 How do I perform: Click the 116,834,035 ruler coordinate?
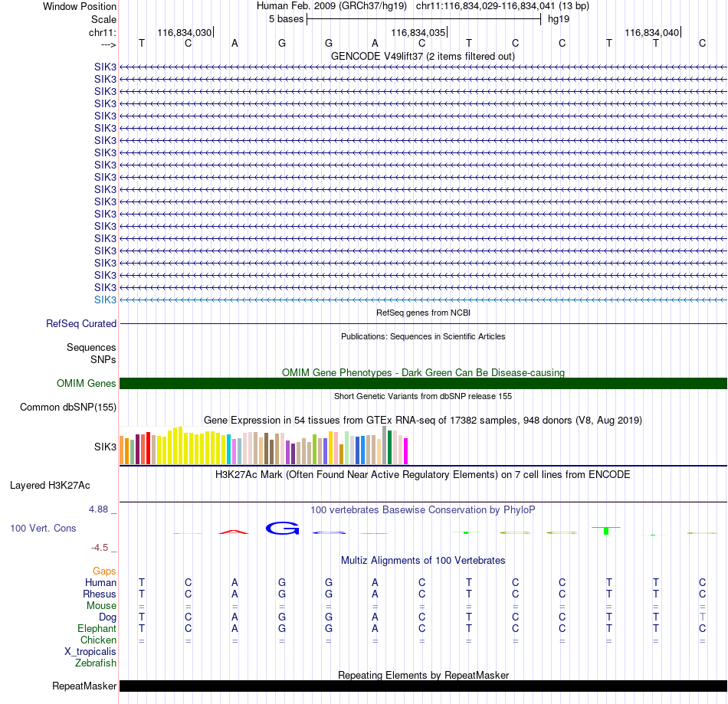[418, 32]
